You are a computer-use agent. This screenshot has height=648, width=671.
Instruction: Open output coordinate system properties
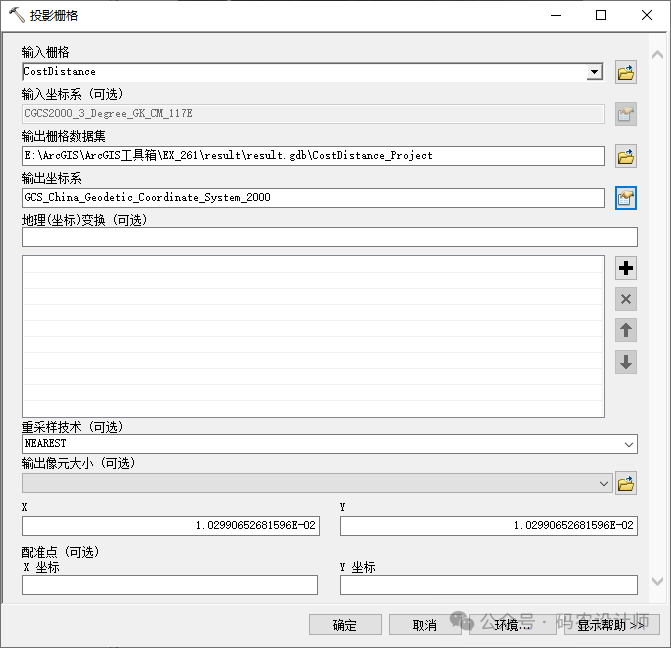click(x=626, y=198)
